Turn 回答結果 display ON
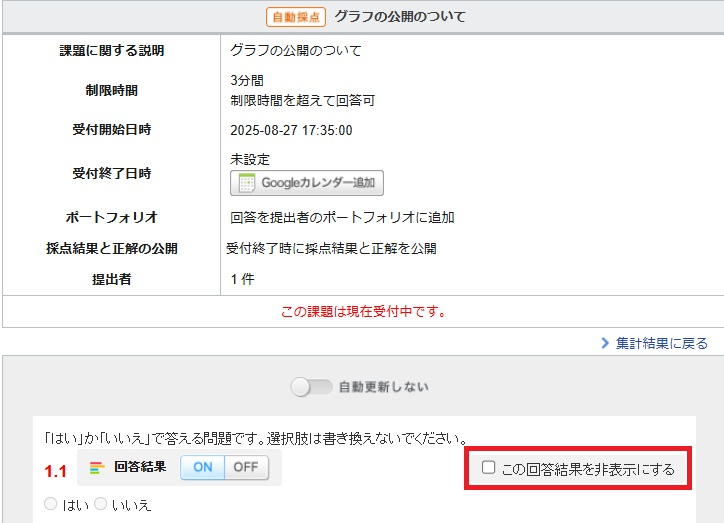The width and height of the screenshot is (724, 523). [202, 467]
